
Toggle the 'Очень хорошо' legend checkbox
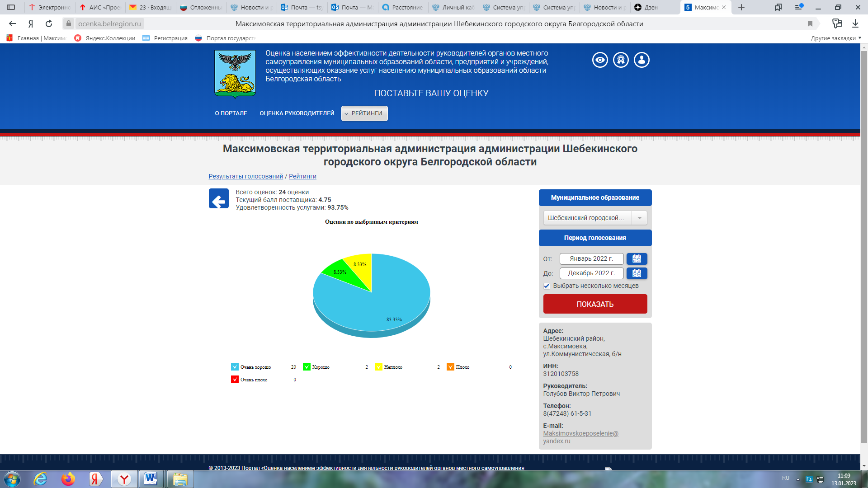tap(235, 367)
